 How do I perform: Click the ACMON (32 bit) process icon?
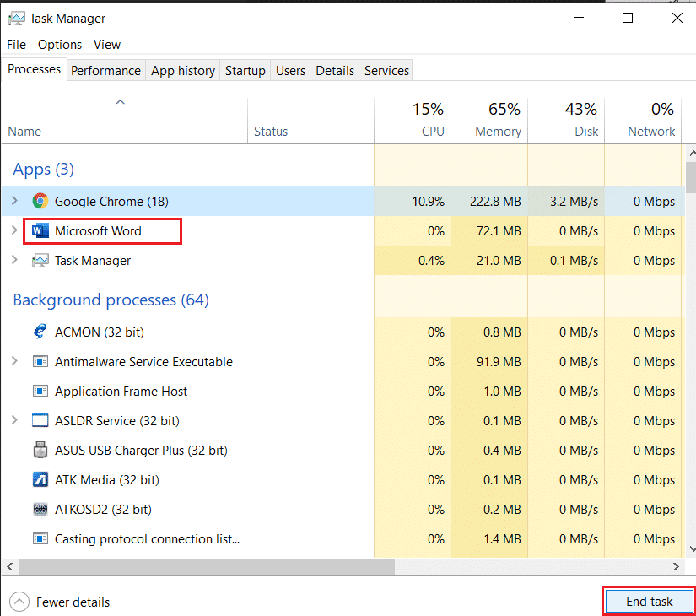point(40,332)
